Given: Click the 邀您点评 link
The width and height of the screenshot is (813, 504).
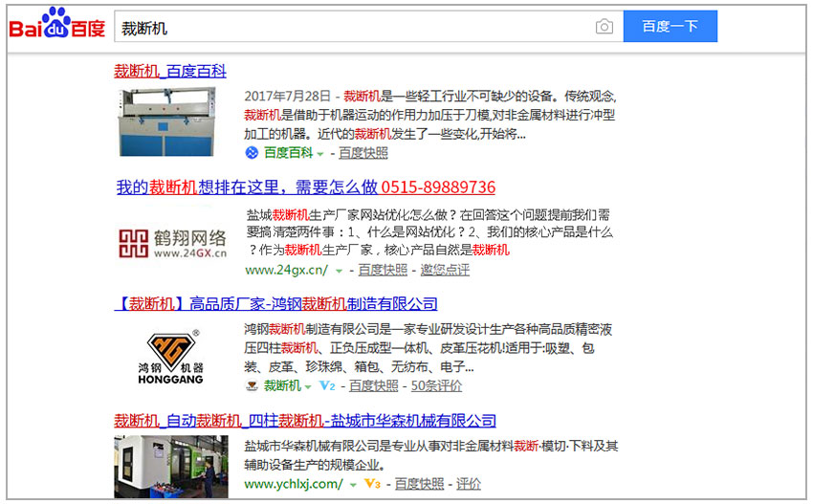Looking at the screenshot, I should coord(445,270).
